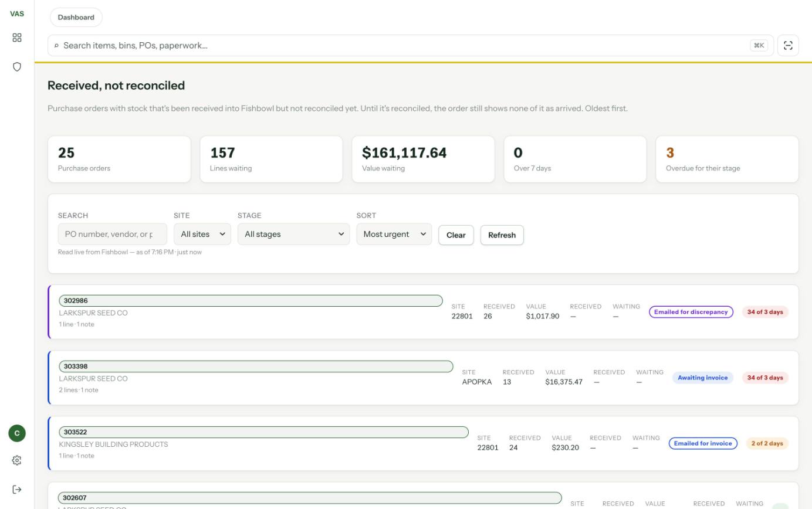This screenshot has width=812, height=509.
Task: Open purchase order 302607
Action: point(310,498)
